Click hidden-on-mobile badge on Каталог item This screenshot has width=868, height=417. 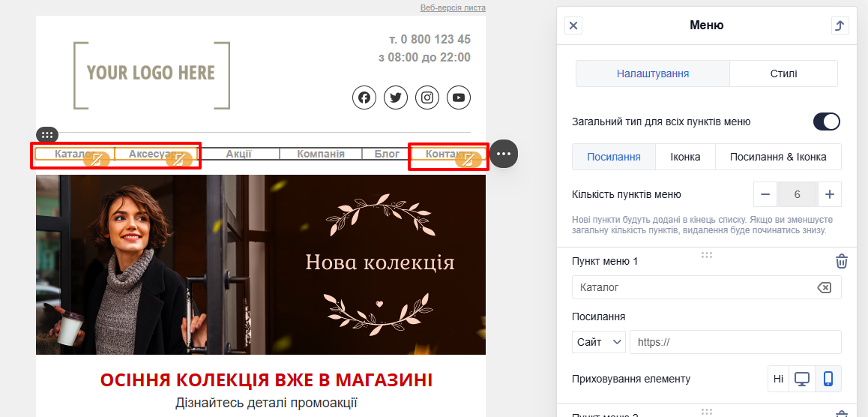coord(97,160)
